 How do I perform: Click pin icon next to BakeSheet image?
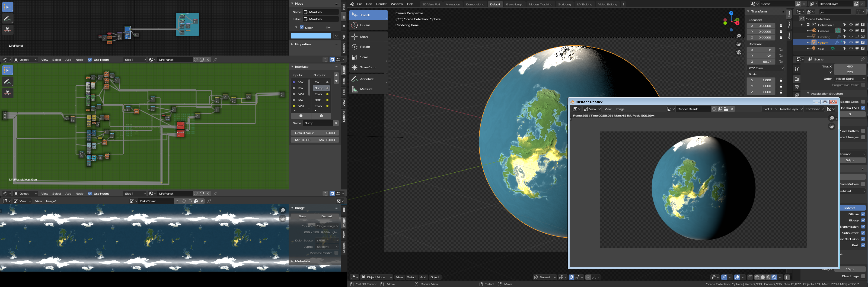tap(209, 201)
